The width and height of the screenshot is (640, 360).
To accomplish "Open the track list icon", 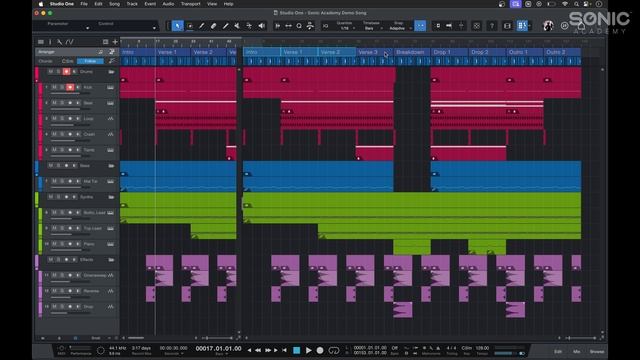I will (x=41, y=42).
